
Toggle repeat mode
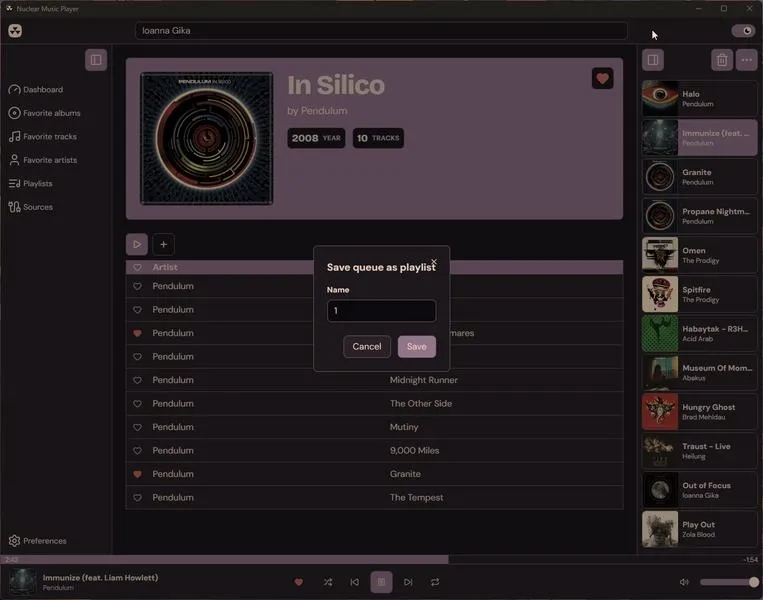[435, 582]
